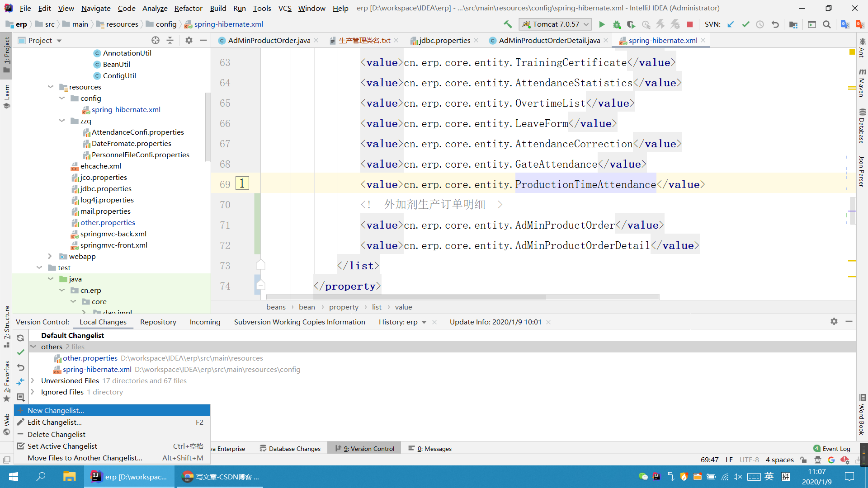Image resolution: width=868 pixels, height=488 pixels.
Task: Build project with the hammer icon
Action: click(x=508, y=24)
